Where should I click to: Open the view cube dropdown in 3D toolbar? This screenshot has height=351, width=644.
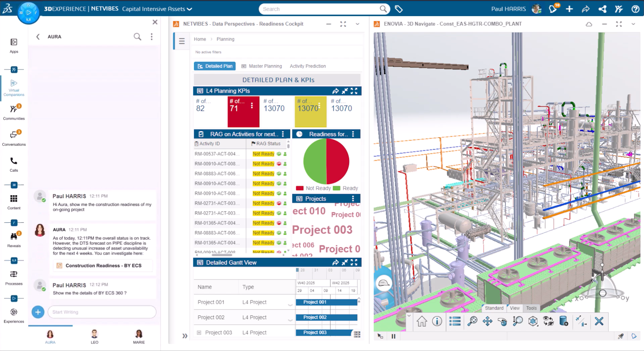click(533, 321)
